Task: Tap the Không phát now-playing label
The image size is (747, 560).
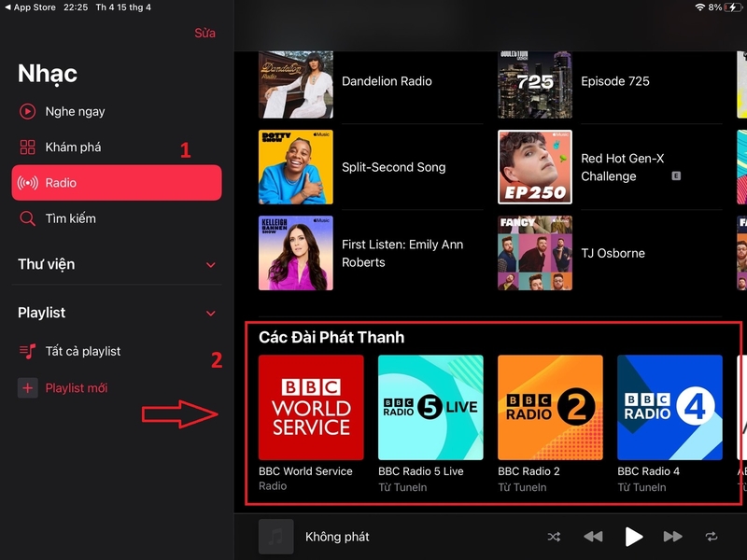Action: coord(337,538)
